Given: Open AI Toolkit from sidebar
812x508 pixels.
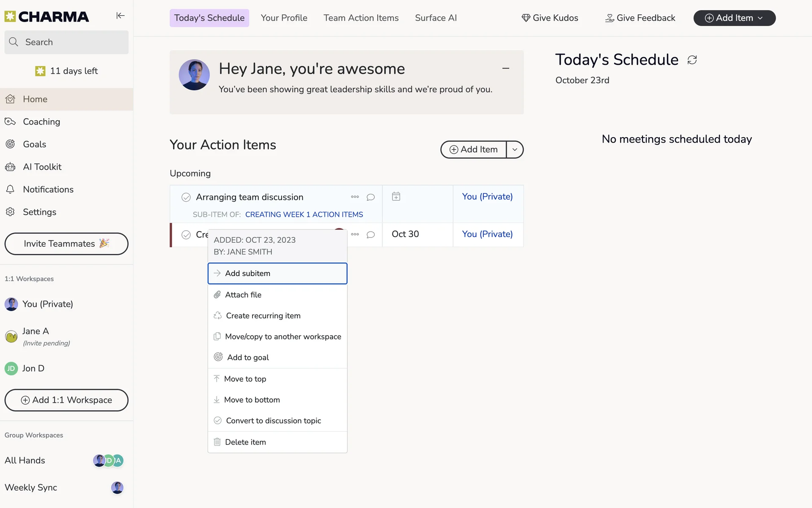Looking at the screenshot, I should (x=42, y=167).
